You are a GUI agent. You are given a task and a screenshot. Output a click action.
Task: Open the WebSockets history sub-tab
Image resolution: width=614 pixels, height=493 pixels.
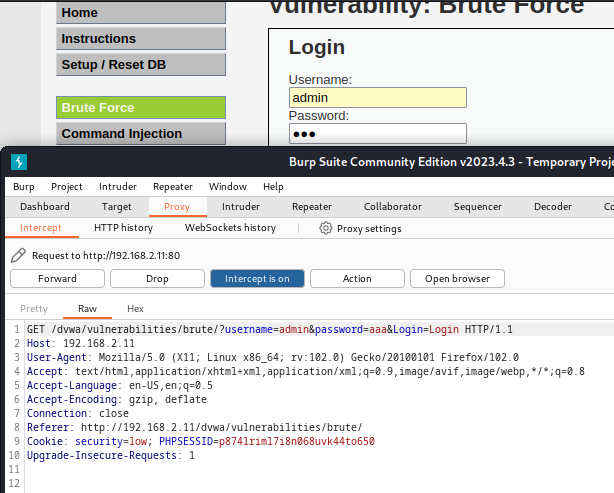230,228
